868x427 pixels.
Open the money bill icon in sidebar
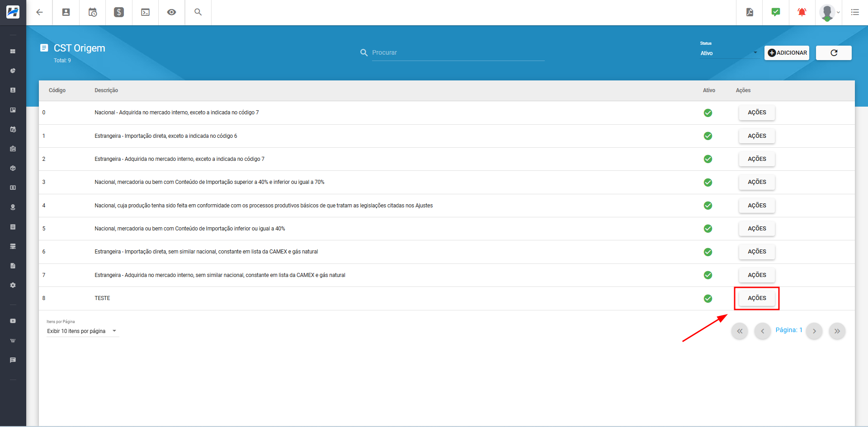point(13,188)
